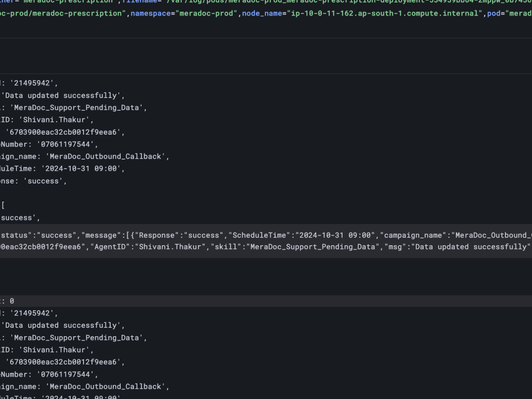Click the "campaign_name" key in the JSON row
The height and width of the screenshot is (399, 532).
[x=413, y=235]
